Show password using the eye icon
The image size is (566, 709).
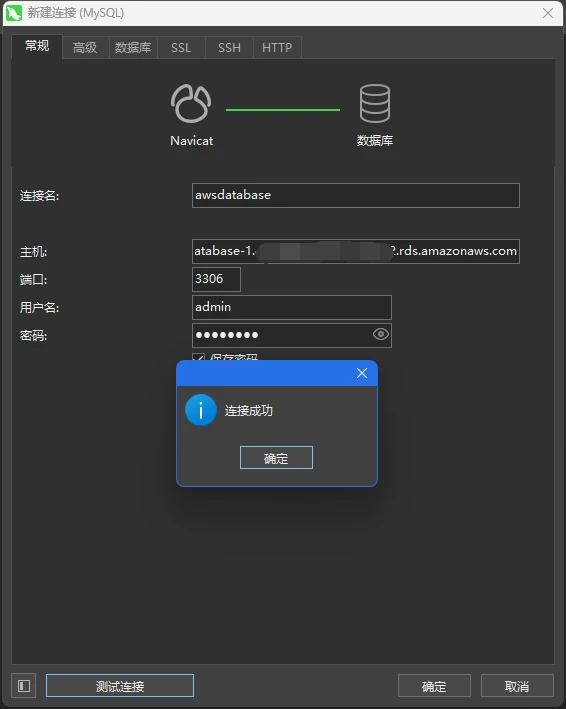[381, 334]
